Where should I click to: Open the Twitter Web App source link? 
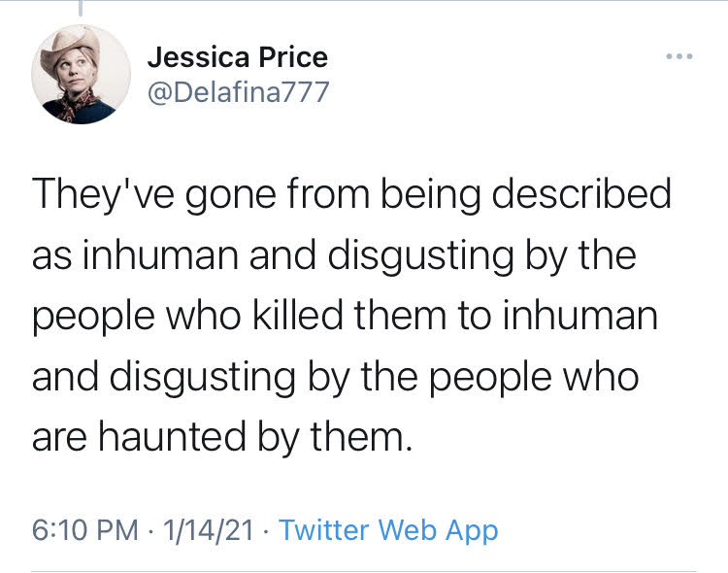(x=388, y=530)
